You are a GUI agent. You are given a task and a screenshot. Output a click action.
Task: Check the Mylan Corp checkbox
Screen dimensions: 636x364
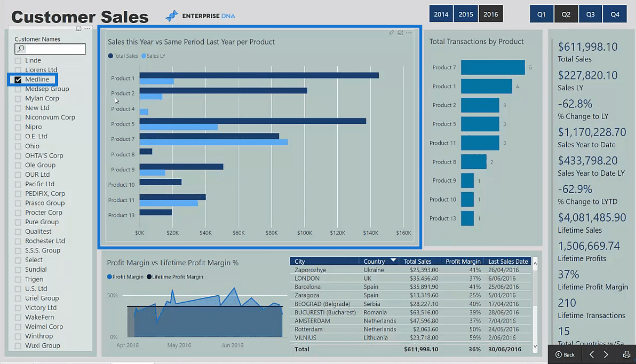tap(18, 98)
